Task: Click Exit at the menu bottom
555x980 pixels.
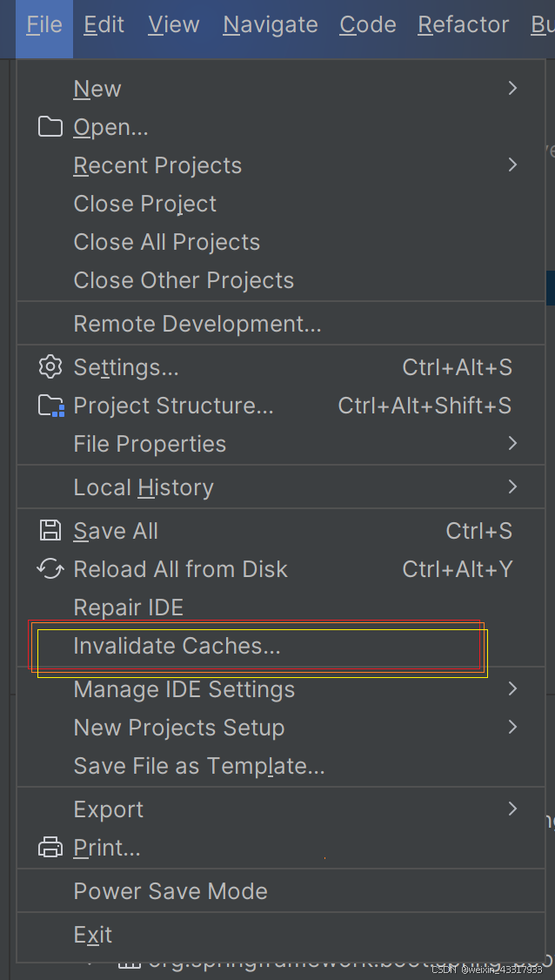Action: [x=281, y=935]
